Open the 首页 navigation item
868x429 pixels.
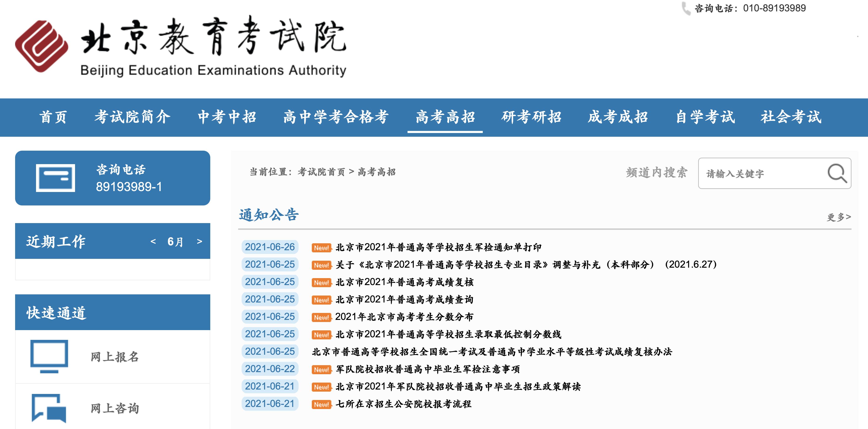pyautogui.click(x=53, y=117)
